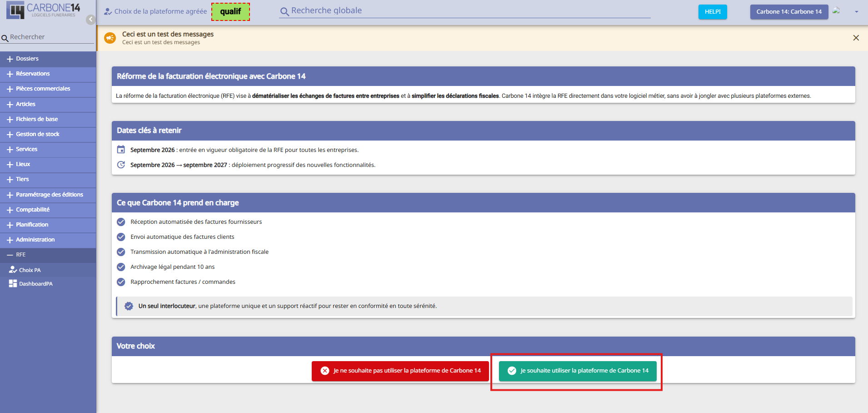Collapse the RFE menu section
The image size is (868, 413).
(x=48, y=255)
